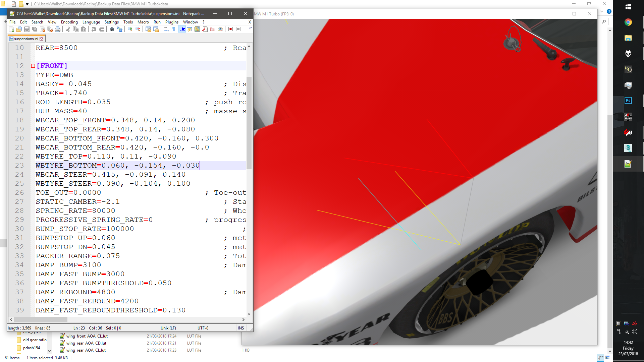Close document using X at menu bar end
Viewport: 644px width, 362px height.
pyautogui.click(x=250, y=22)
